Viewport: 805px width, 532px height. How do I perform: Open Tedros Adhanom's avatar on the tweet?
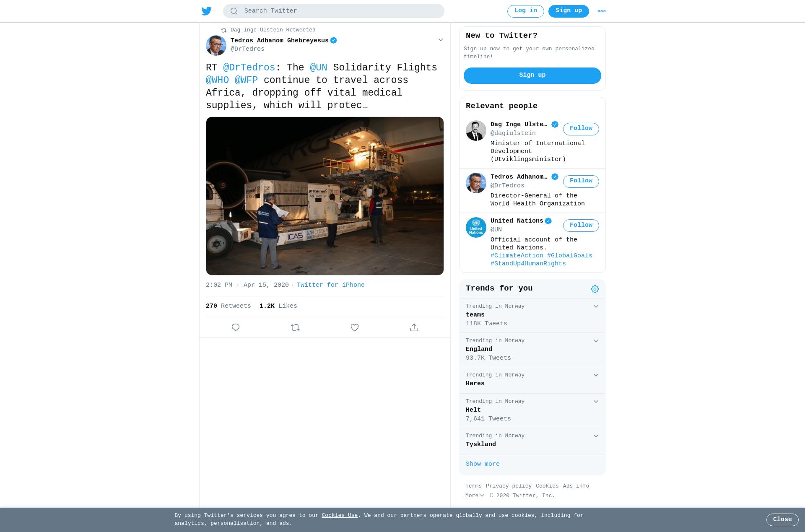pyautogui.click(x=216, y=45)
